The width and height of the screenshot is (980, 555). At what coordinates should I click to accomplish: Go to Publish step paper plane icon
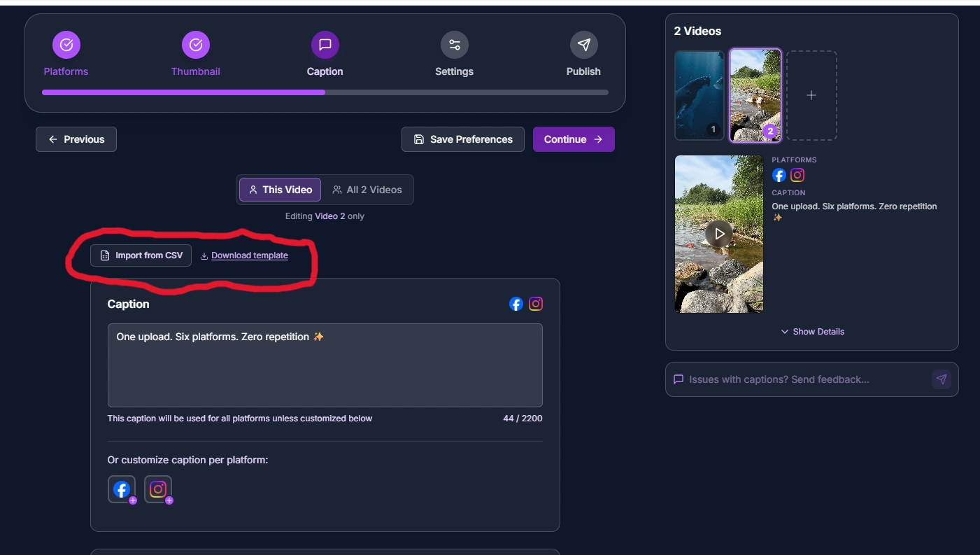pyautogui.click(x=583, y=45)
